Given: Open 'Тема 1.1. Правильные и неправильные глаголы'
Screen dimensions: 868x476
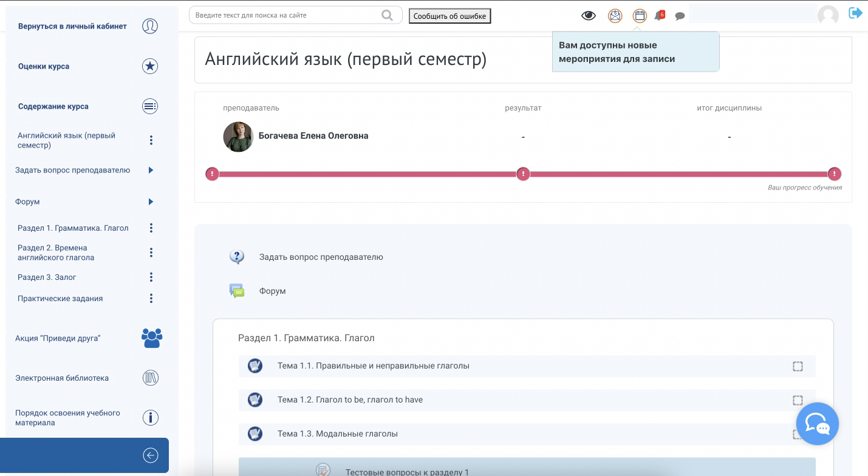Looking at the screenshot, I should pyautogui.click(x=374, y=366).
